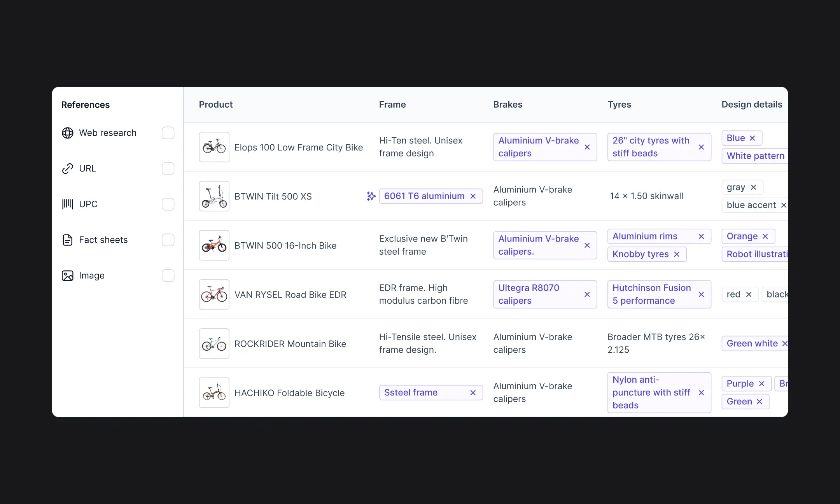Image resolution: width=840 pixels, height=504 pixels.
Task: Remove BTWIN 500 V-brake calipers tag
Action: 587,245
